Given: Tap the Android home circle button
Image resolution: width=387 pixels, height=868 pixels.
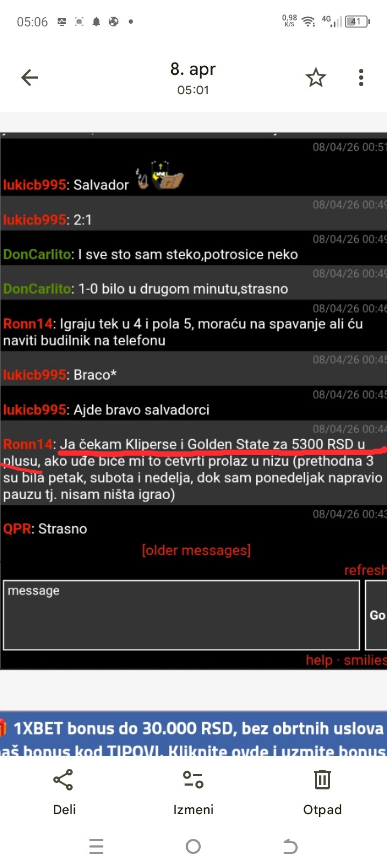Looking at the screenshot, I should [193, 847].
